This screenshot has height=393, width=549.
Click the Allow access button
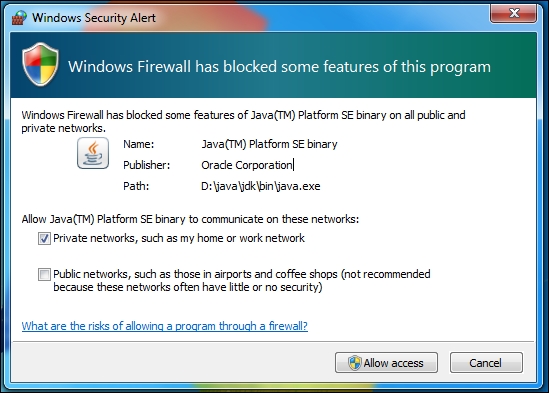click(x=386, y=363)
